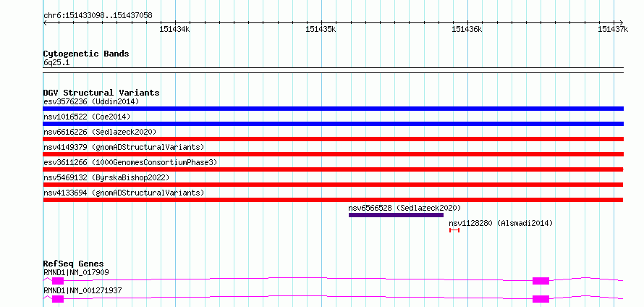
Task: Click the 151434k ruler label
Action: 174,29
